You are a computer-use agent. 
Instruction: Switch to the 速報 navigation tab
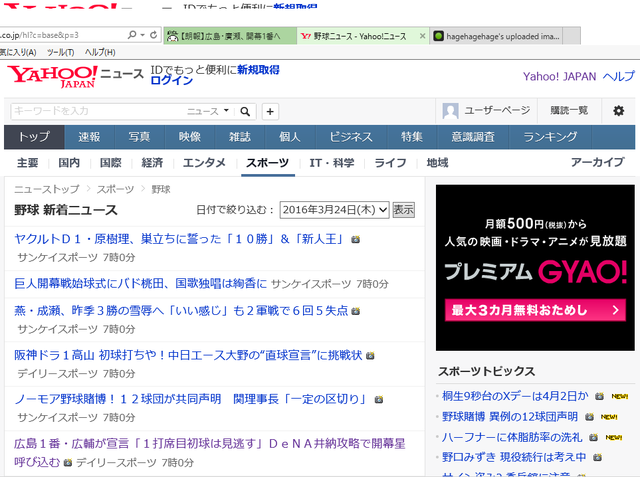(89, 137)
